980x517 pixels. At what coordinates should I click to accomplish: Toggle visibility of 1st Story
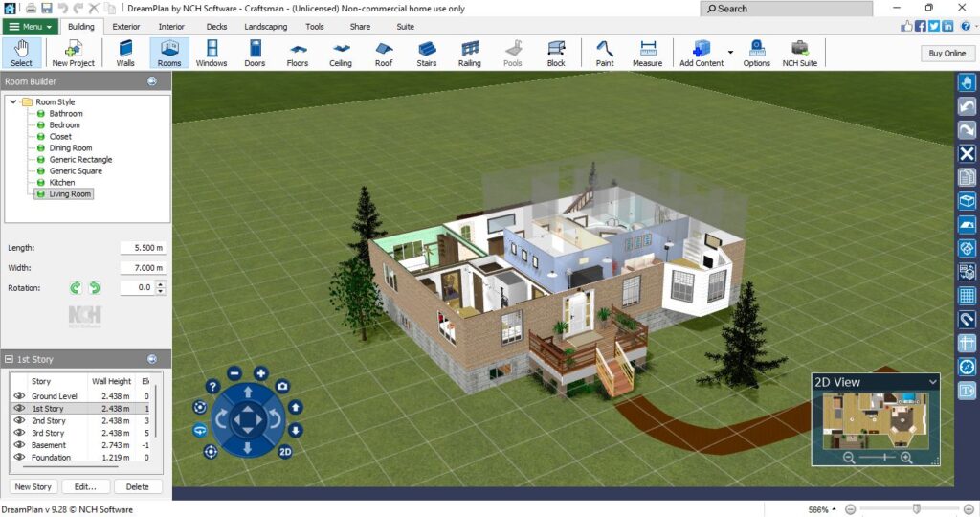click(19, 408)
